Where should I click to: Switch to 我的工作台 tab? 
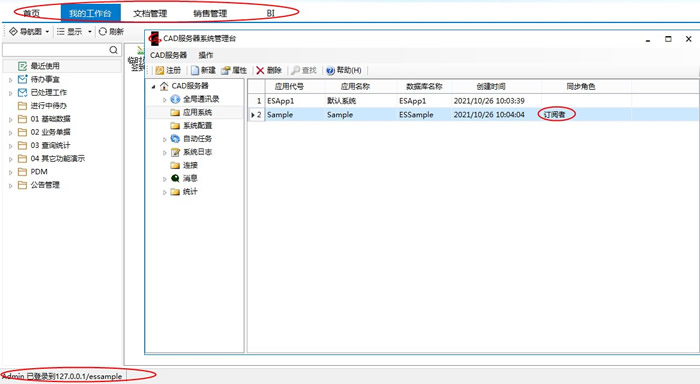[x=90, y=13]
